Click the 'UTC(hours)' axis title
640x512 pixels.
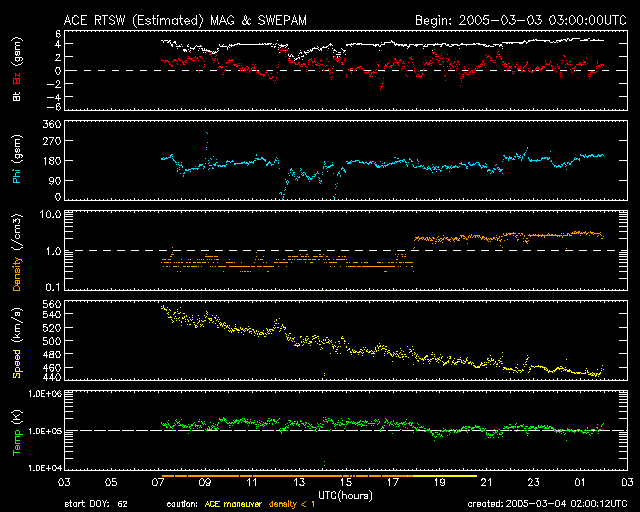346,496
